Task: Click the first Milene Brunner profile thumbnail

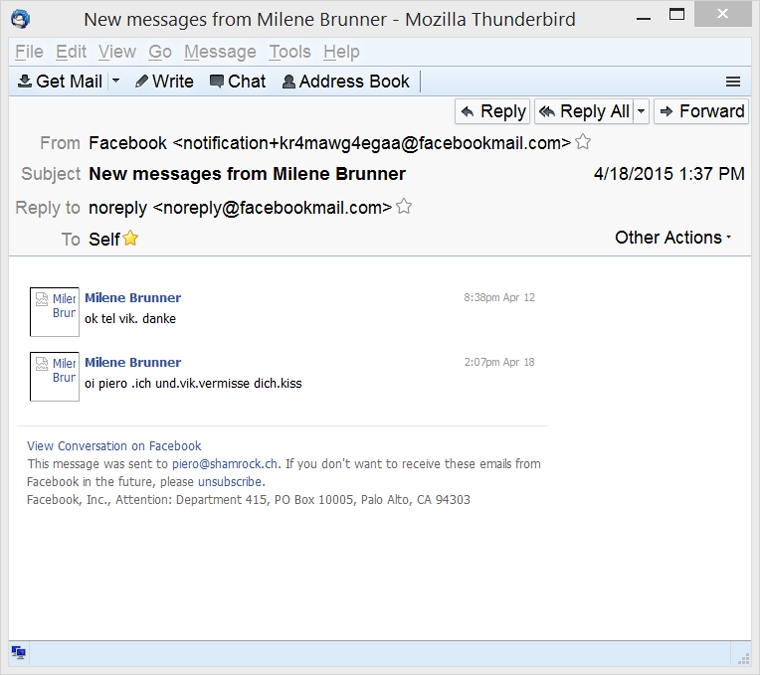Action: (55, 311)
